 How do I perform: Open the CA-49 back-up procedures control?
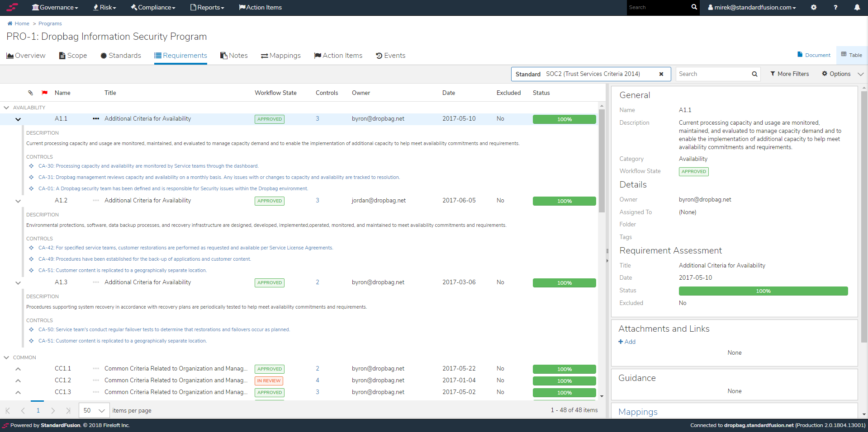tap(145, 259)
